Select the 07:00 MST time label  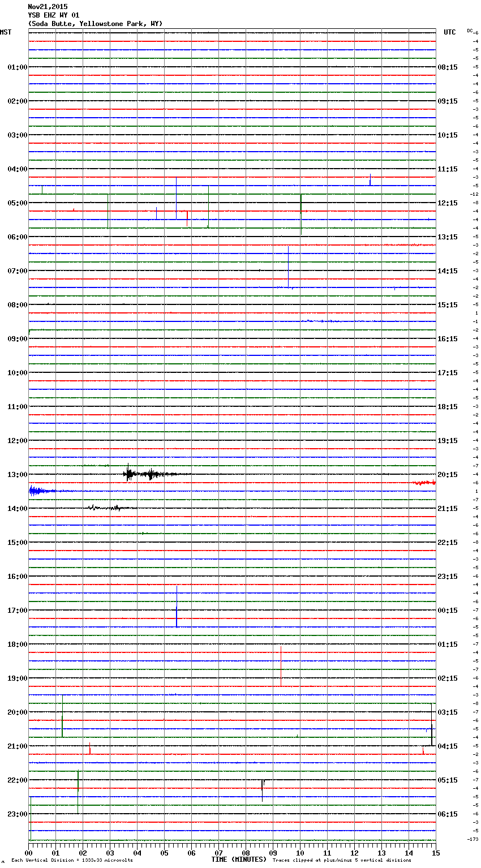coord(18,271)
